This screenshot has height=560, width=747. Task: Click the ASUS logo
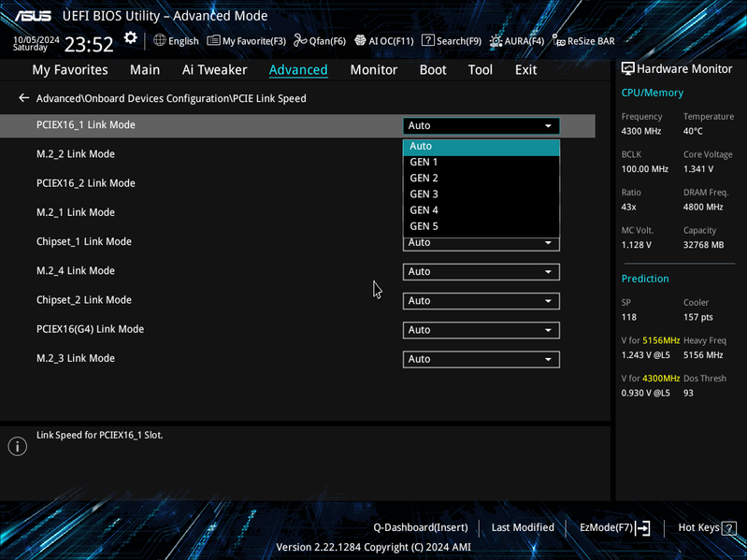tap(33, 16)
